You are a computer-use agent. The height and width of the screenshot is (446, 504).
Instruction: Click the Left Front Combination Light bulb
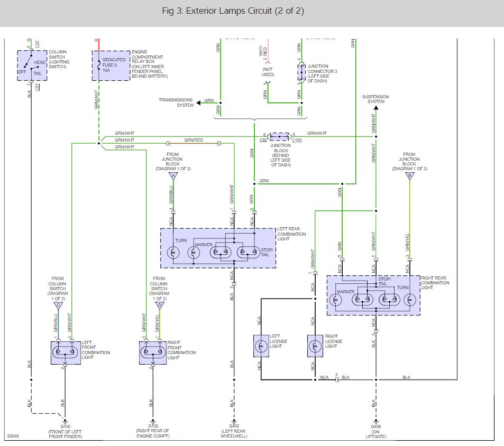[x=66, y=352]
